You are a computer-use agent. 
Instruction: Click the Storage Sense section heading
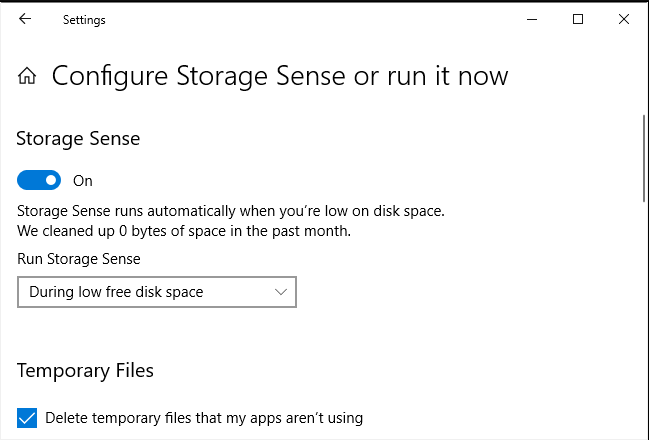pos(78,138)
